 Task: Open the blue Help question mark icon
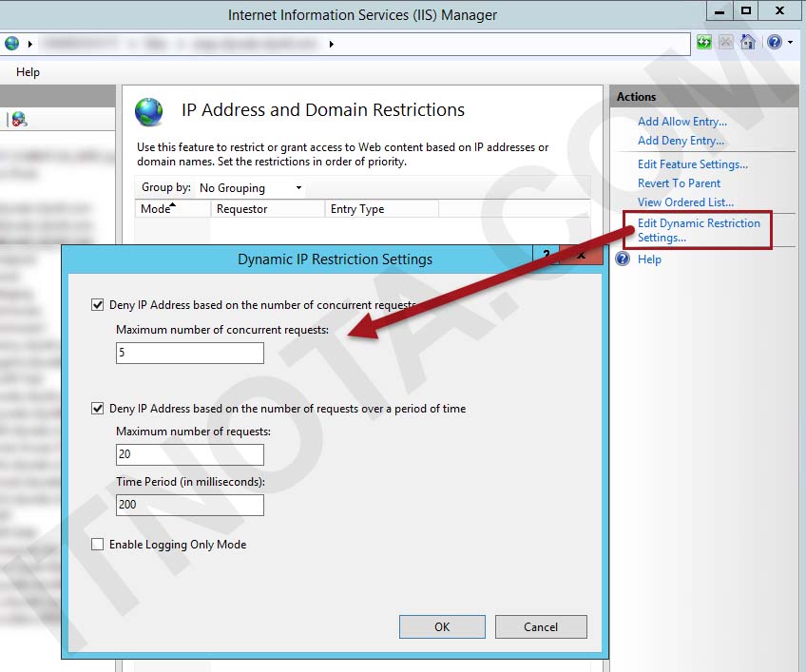[777, 43]
